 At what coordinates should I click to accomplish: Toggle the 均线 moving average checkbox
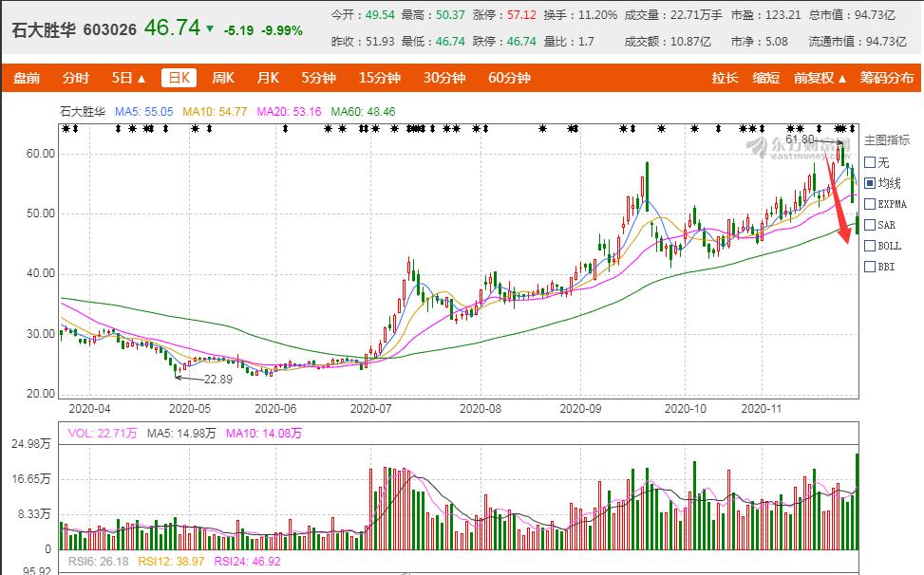point(870,183)
